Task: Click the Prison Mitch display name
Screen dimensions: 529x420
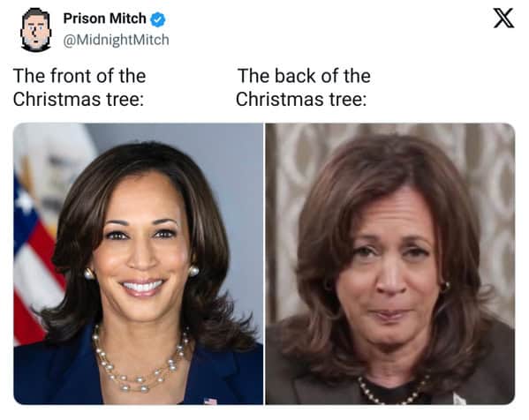Action: [x=104, y=19]
